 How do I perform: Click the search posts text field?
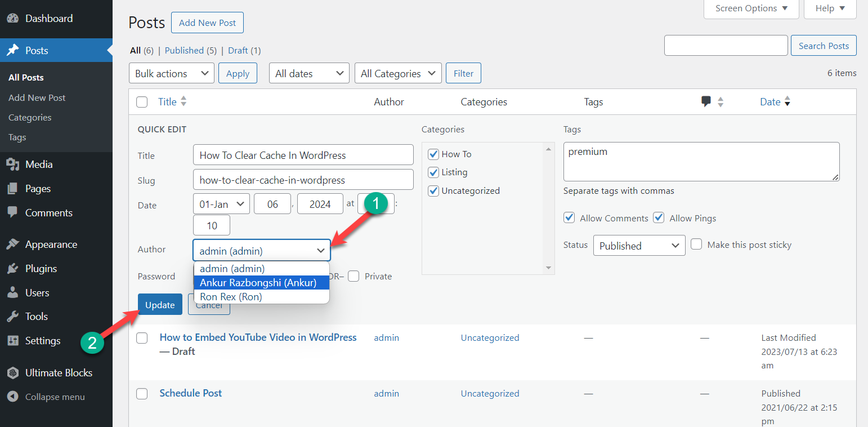coord(726,46)
